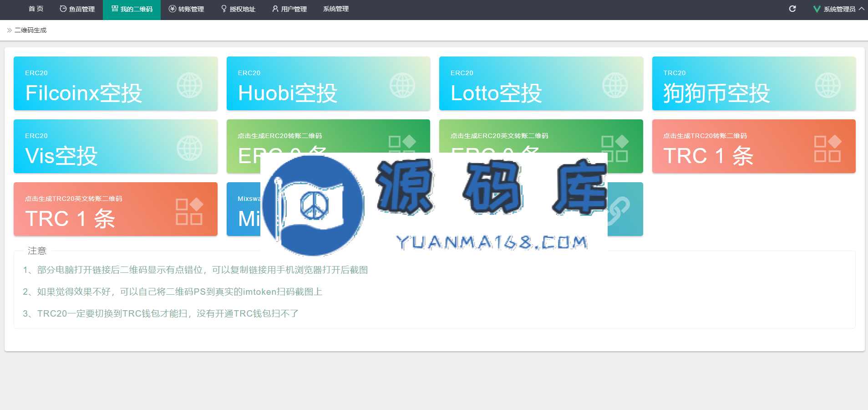Click the green V logo icon
868x410 pixels.
(x=817, y=9)
